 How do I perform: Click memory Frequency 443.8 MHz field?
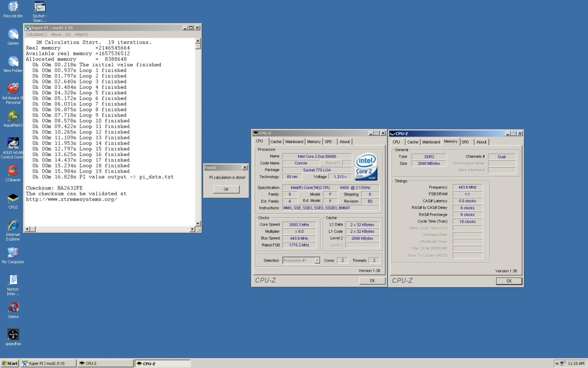468,187
